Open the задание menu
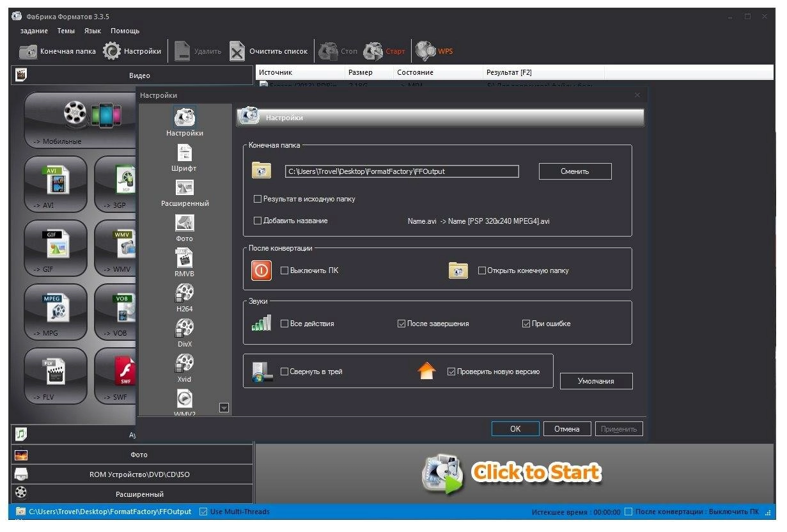 (34, 31)
